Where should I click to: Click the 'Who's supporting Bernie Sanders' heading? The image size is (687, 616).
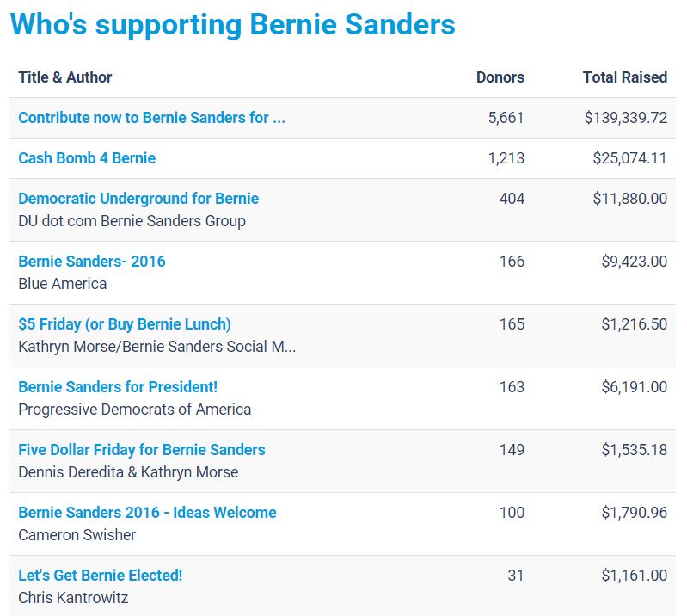232,24
